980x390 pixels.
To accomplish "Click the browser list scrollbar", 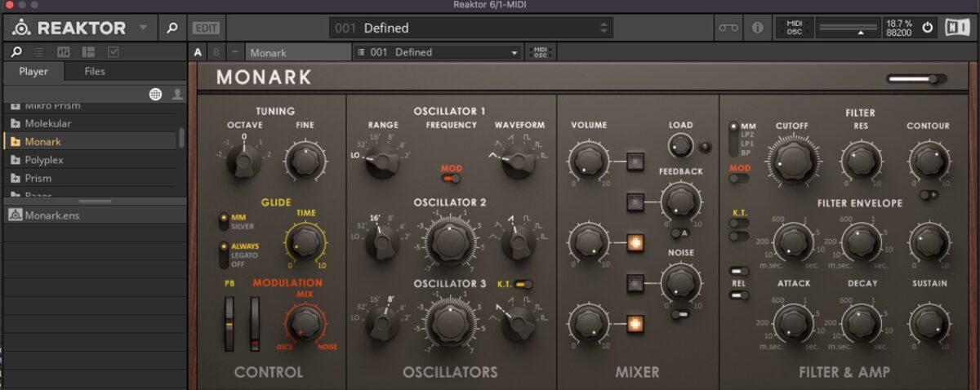I will coord(181,137).
